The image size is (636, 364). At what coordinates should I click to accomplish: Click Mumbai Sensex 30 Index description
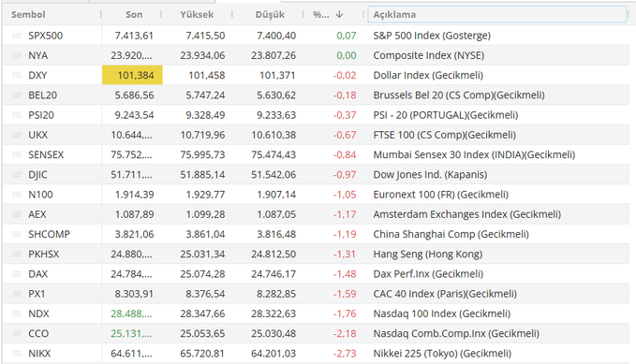click(x=474, y=154)
